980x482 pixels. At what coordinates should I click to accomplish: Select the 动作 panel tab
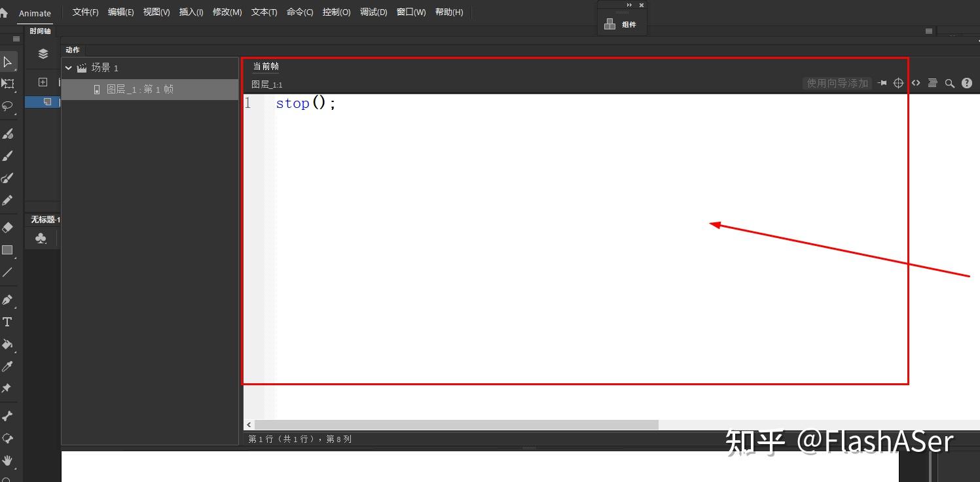point(73,50)
